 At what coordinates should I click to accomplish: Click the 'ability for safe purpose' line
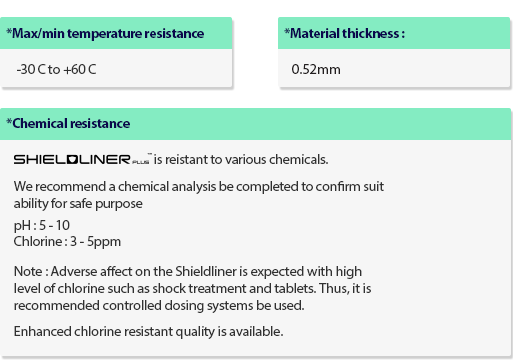coord(78,204)
